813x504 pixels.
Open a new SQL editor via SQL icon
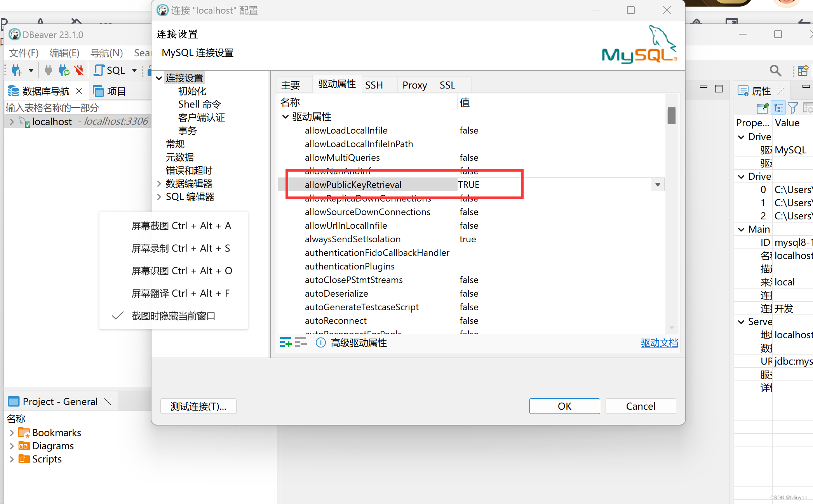coord(110,70)
